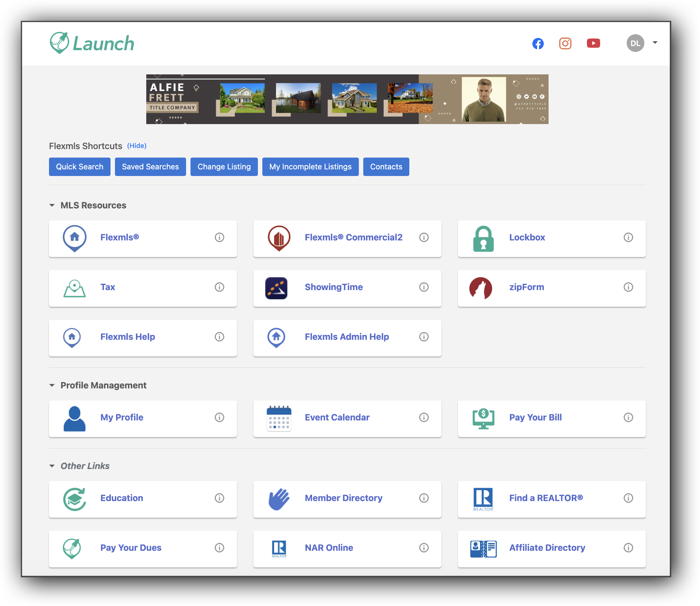Open the Find a REALTOR® link

click(546, 498)
